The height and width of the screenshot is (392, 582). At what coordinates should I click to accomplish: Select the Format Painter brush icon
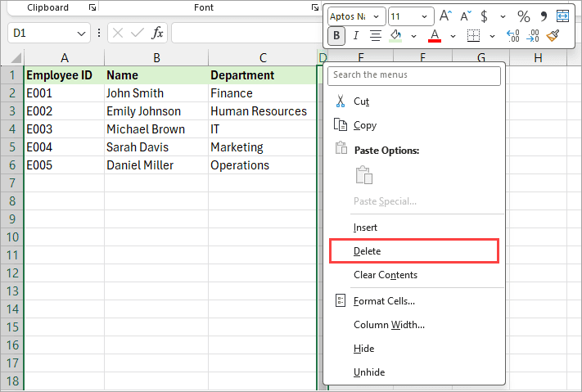pos(553,36)
